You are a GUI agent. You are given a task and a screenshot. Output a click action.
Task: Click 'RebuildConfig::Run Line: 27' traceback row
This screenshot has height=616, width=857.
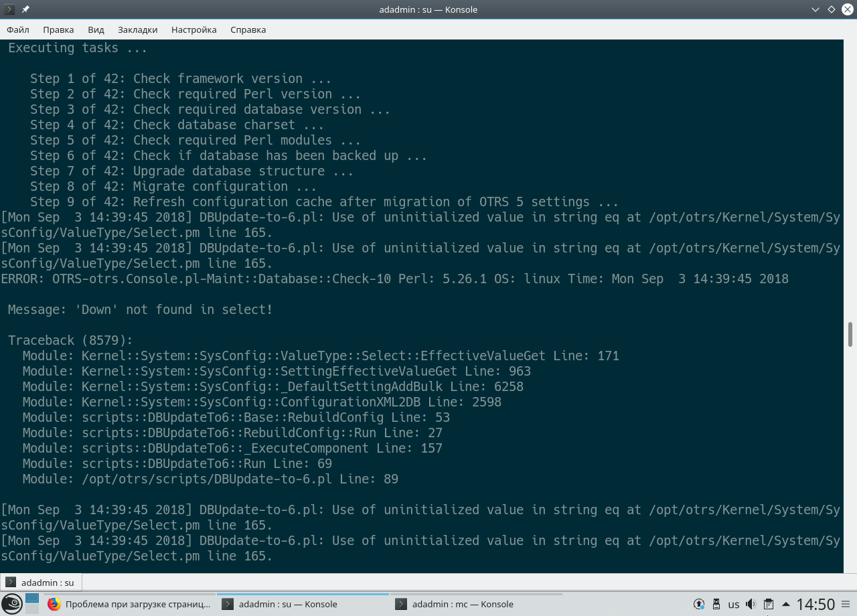(232, 433)
